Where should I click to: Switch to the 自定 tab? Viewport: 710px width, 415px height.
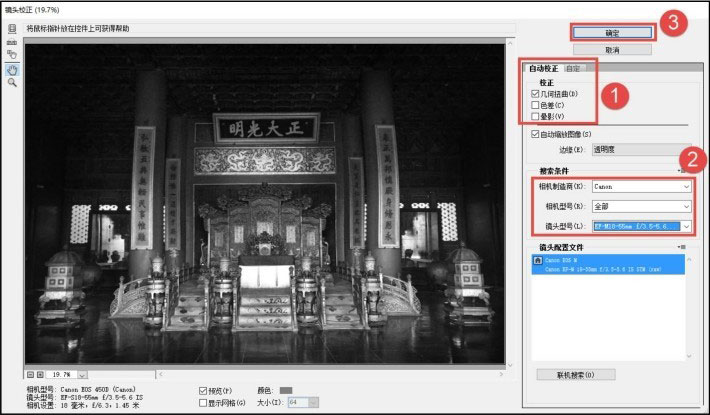click(x=572, y=68)
